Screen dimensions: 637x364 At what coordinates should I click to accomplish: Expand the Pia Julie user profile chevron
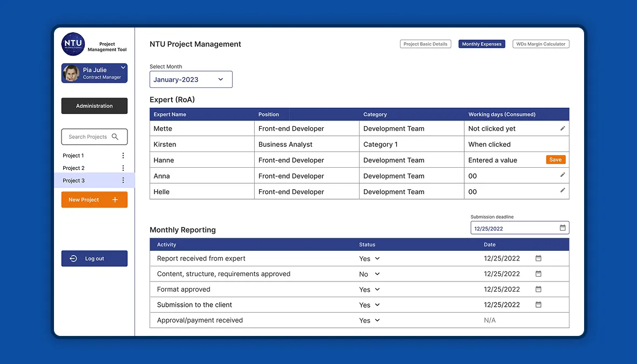tap(123, 67)
